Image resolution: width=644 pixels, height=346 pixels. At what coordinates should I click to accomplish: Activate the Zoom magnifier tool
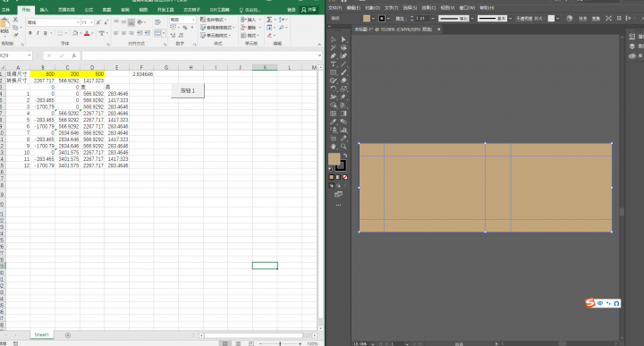tap(343, 147)
